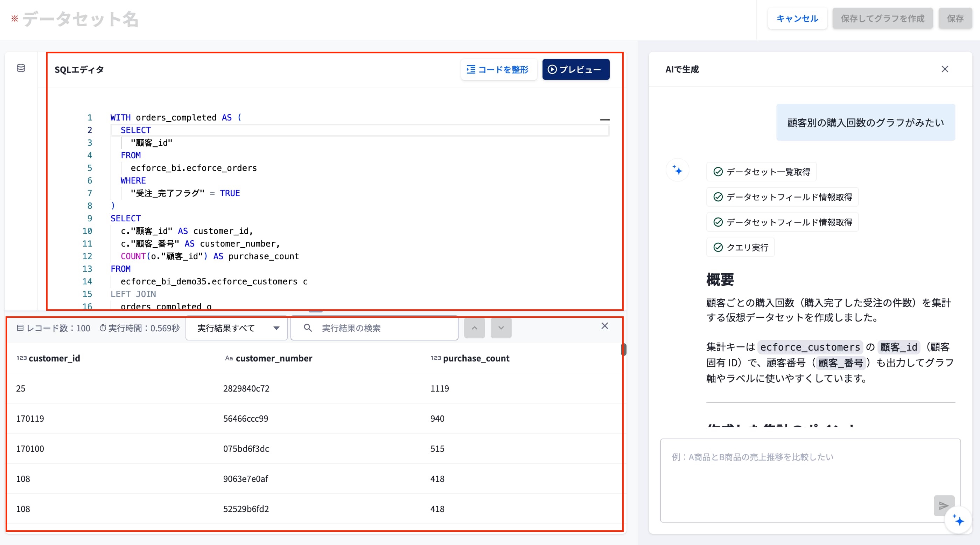Go to next search result arrow

click(x=501, y=328)
